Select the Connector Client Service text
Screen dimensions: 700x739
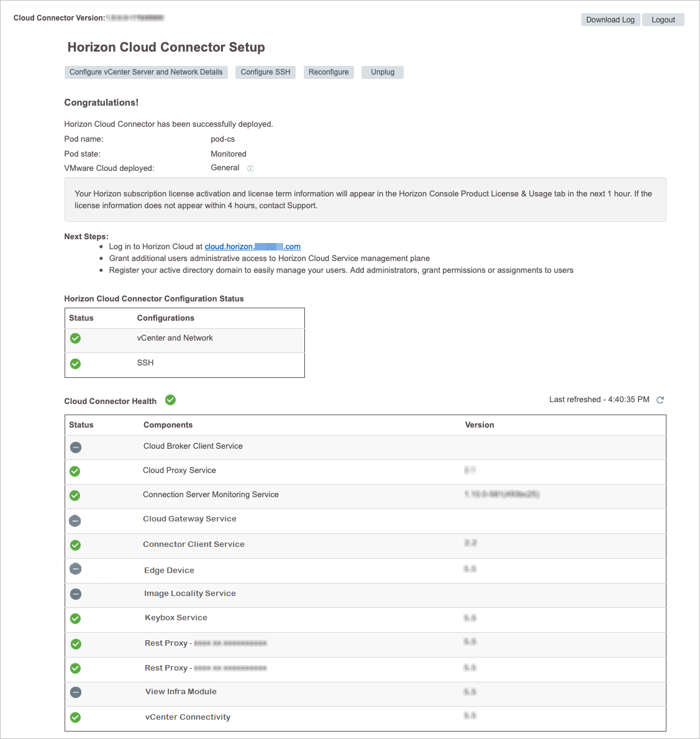click(194, 544)
